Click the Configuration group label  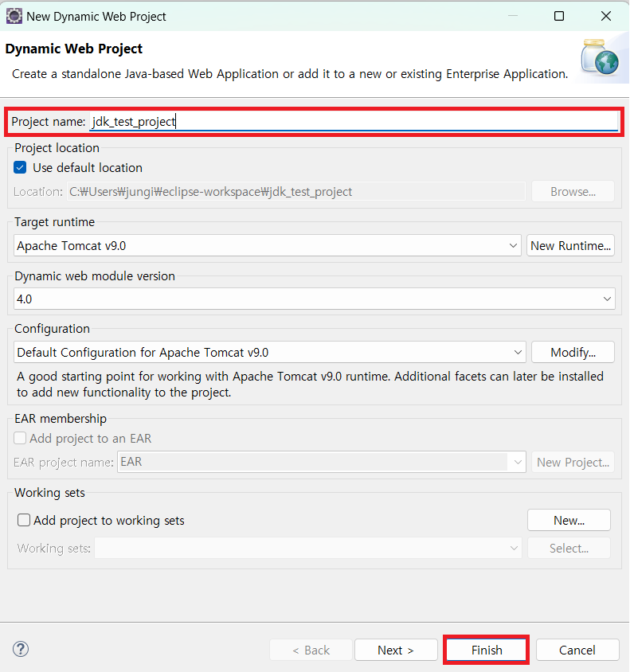pyautogui.click(x=53, y=329)
